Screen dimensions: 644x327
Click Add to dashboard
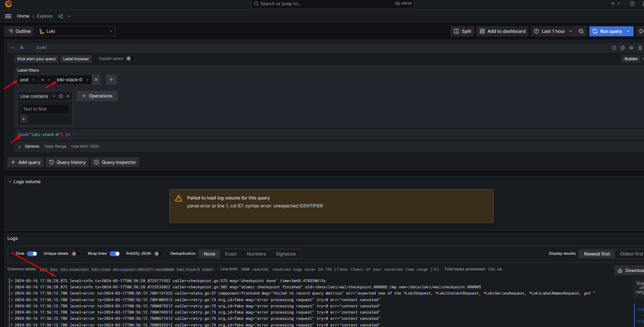pos(503,31)
